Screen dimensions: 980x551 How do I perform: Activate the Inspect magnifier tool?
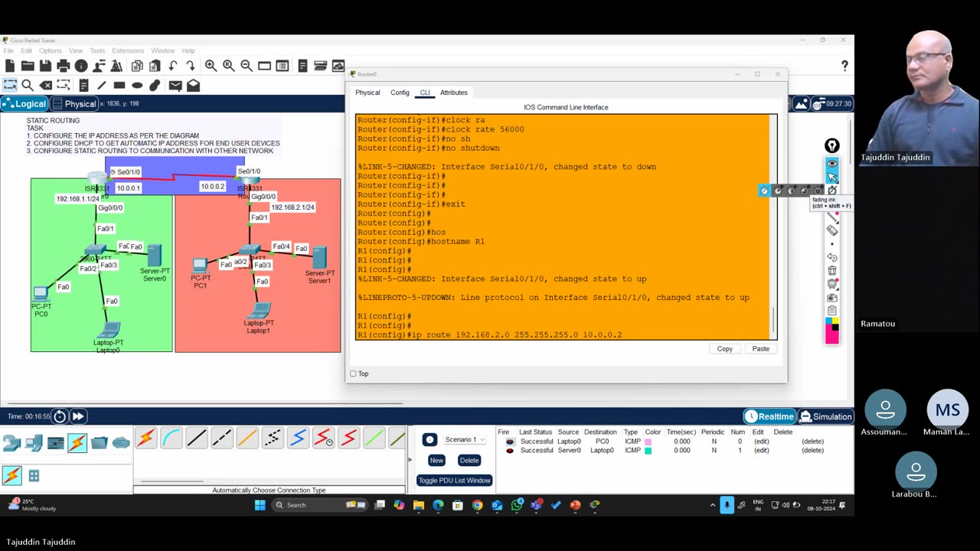(28, 86)
